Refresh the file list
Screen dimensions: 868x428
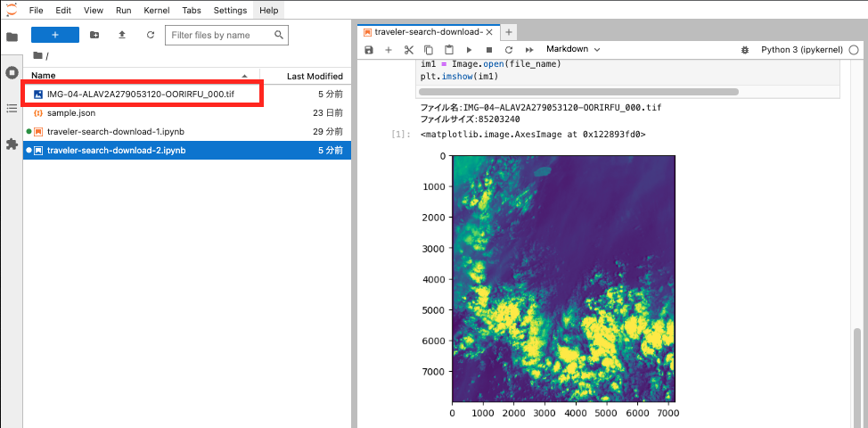(x=150, y=35)
